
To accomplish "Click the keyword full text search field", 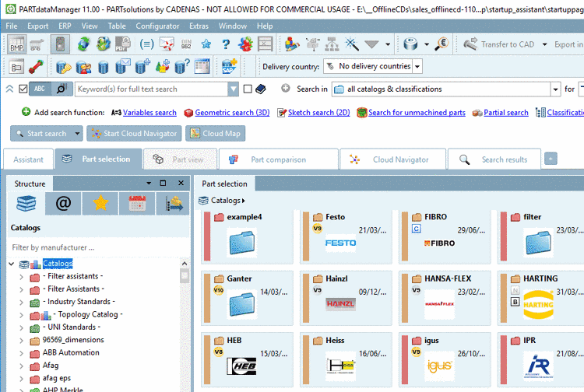I will tap(152, 89).
